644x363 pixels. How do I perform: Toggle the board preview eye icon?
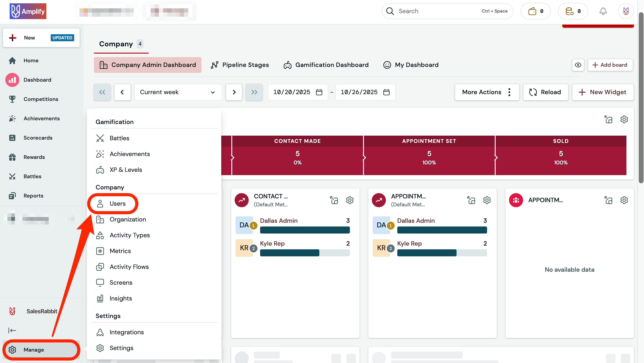[578, 65]
